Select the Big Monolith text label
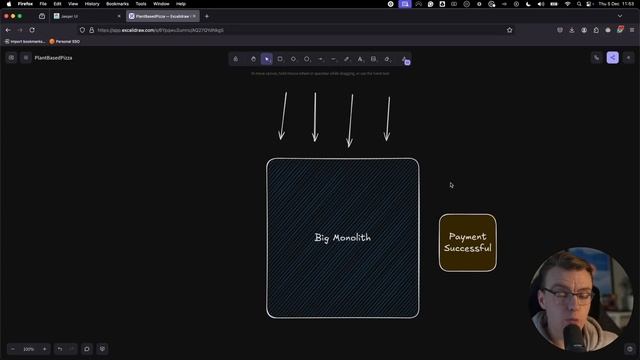Image resolution: width=640 pixels, height=360 pixels. pyautogui.click(x=343, y=238)
